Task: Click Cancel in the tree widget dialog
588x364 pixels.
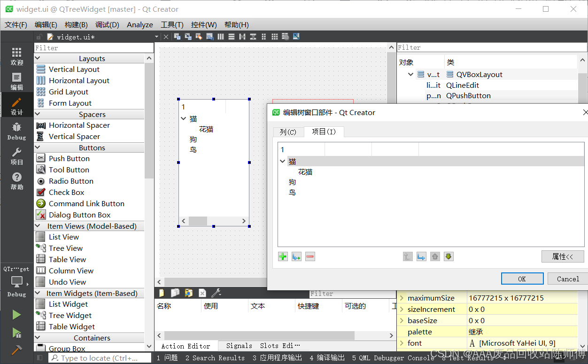Action: 568,279
